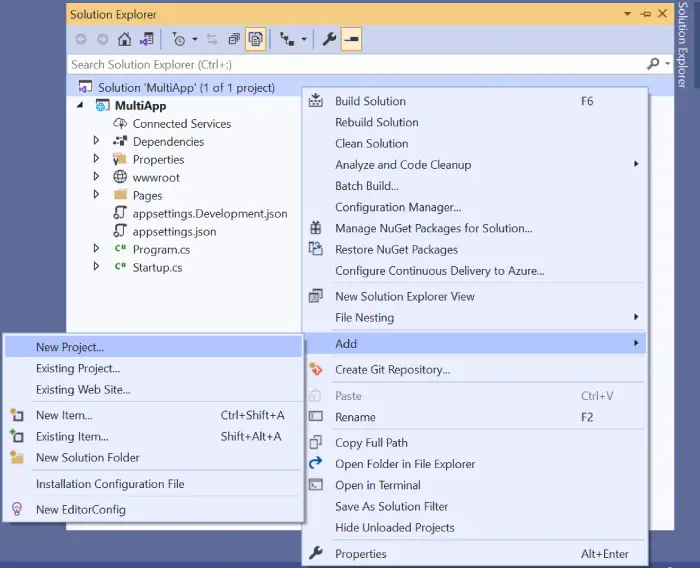Choose Save As Solution Filter
This screenshot has width=700, height=568.
click(x=475, y=507)
